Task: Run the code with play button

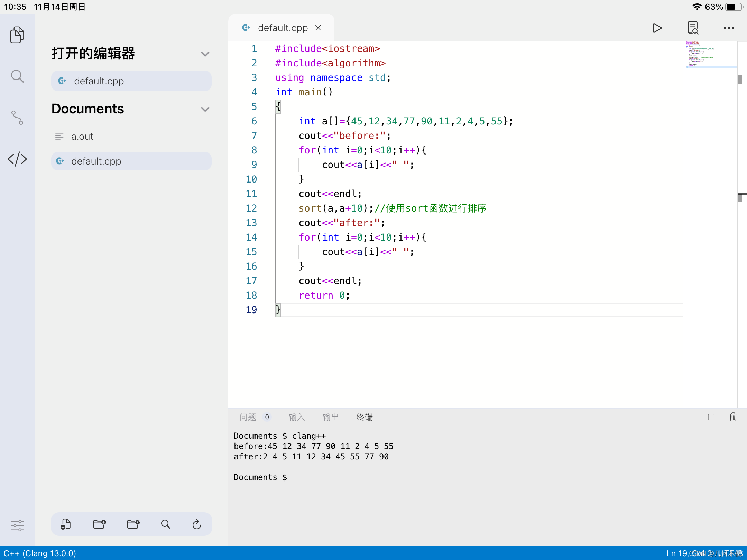Action: coord(657,28)
